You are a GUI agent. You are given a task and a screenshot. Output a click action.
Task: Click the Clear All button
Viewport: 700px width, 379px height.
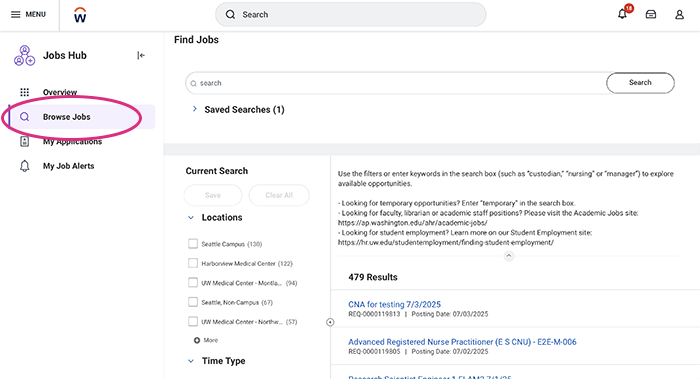(x=279, y=195)
